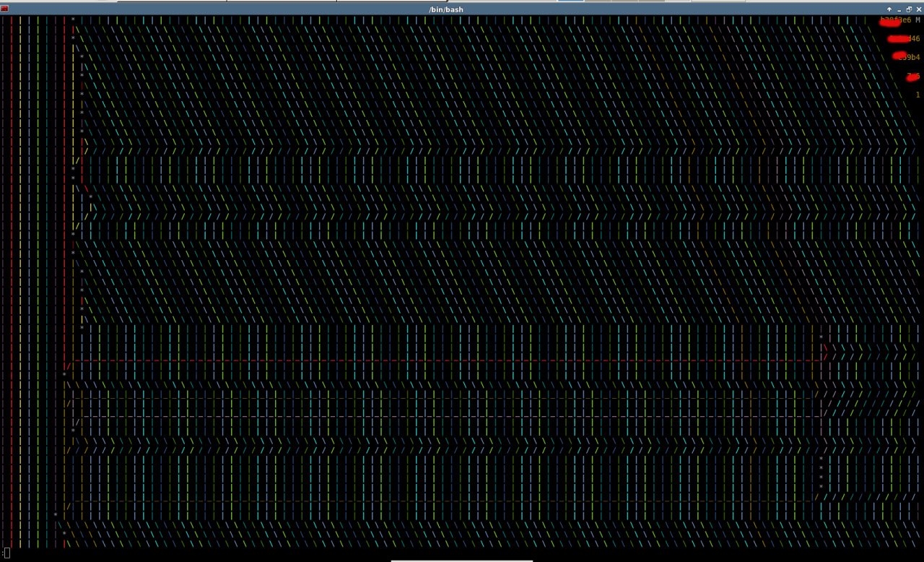Minimize the /bin/bash terminal window
This screenshot has width=924, height=562.
click(x=899, y=9)
